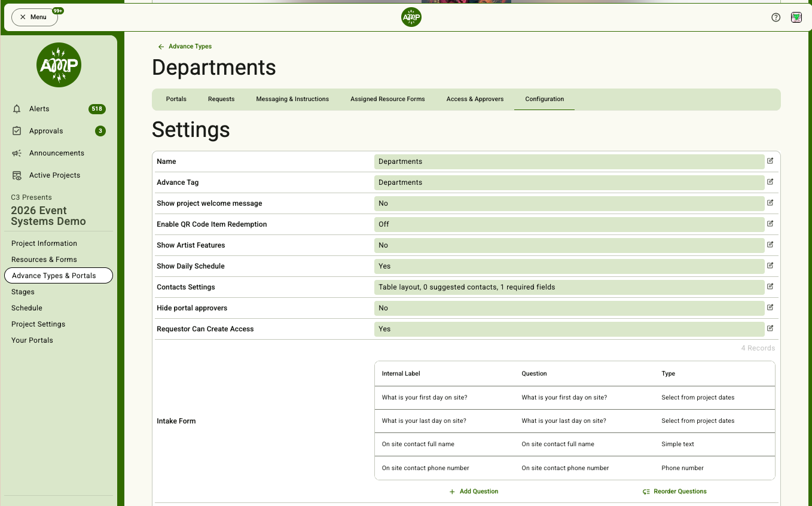Edit the Show Artist Features setting
Viewport: 812px width, 506px height.
[x=770, y=245]
